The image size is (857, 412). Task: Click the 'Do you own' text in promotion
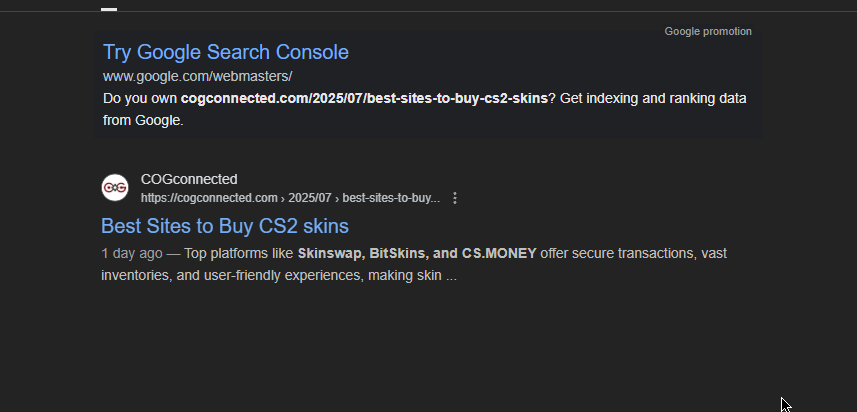tap(140, 98)
